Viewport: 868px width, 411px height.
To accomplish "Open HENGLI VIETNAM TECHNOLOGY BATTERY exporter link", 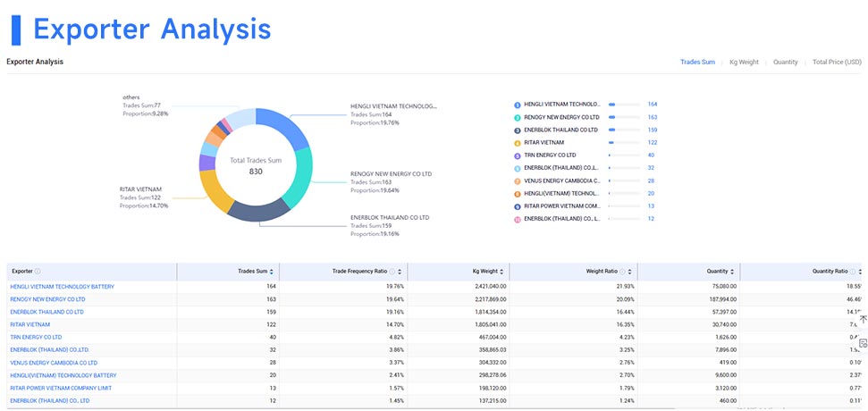I will [x=62, y=287].
